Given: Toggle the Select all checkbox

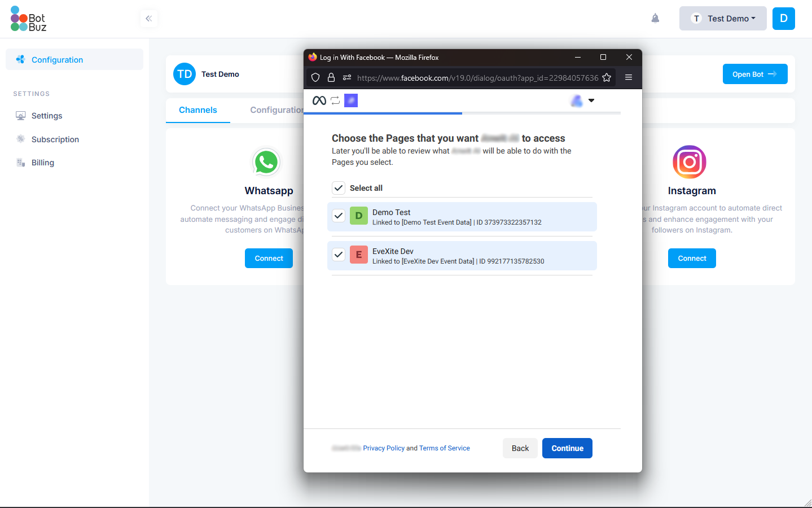Looking at the screenshot, I should 339,188.
